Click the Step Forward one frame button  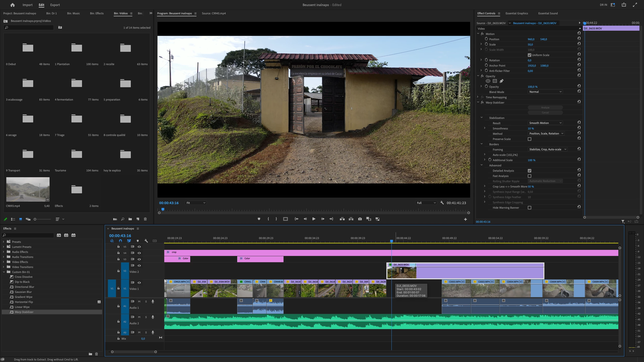click(323, 219)
